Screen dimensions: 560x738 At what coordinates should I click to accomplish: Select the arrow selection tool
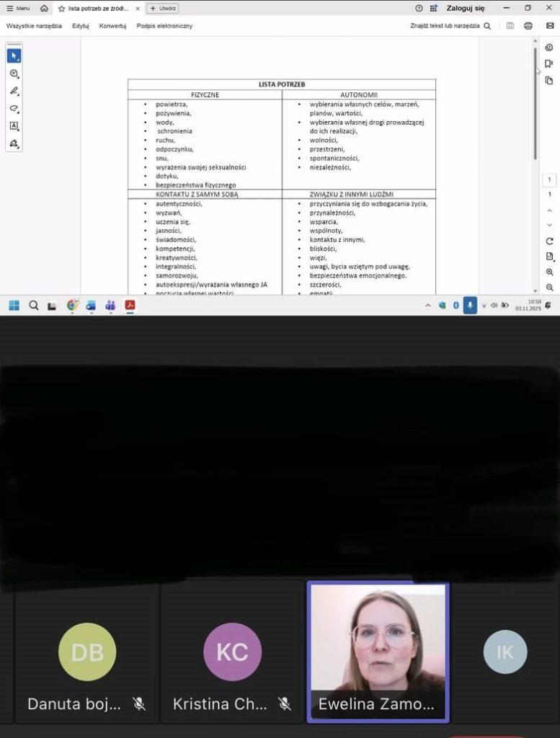click(x=14, y=56)
